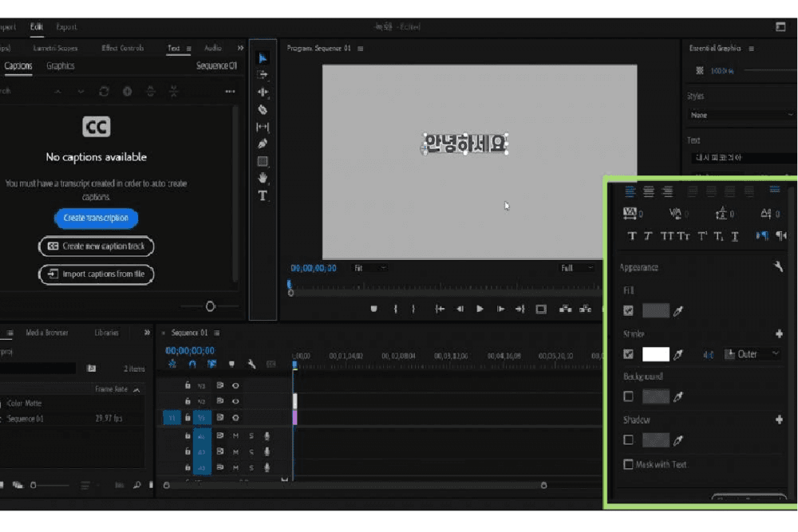Select the Track Select Forward tool
This screenshot has width=798, height=532.
(x=263, y=75)
